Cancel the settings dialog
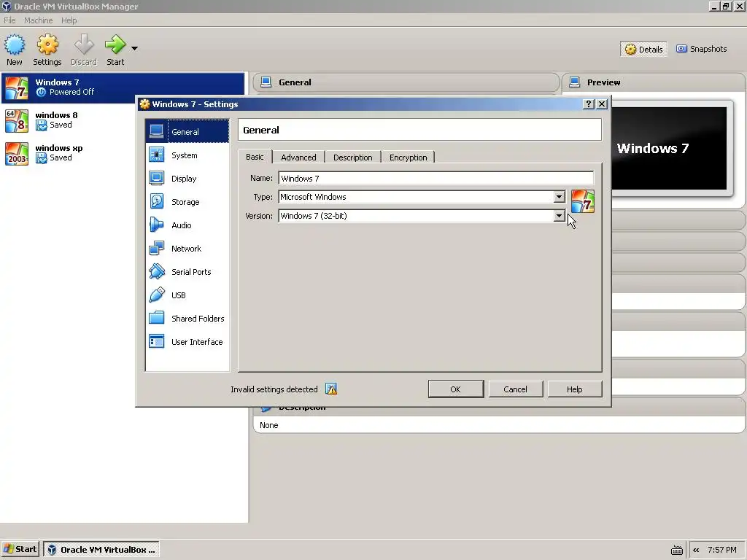This screenshot has width=747, height=560. [516, 389]
